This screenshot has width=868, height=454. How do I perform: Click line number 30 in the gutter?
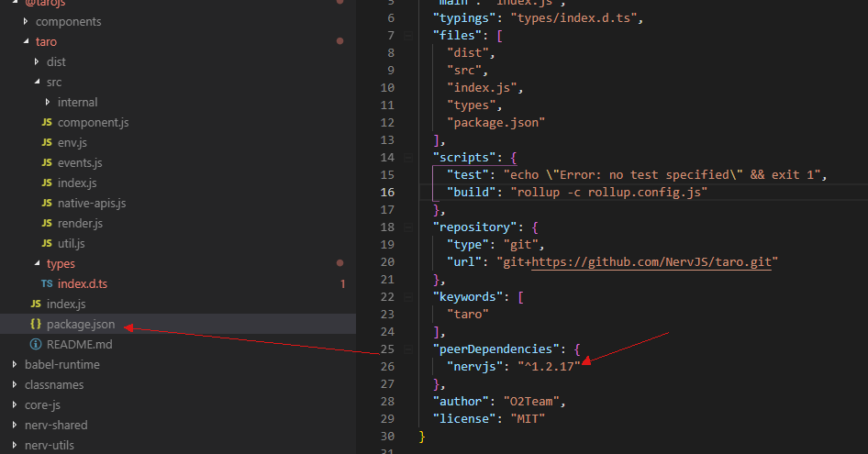point(387,437)
